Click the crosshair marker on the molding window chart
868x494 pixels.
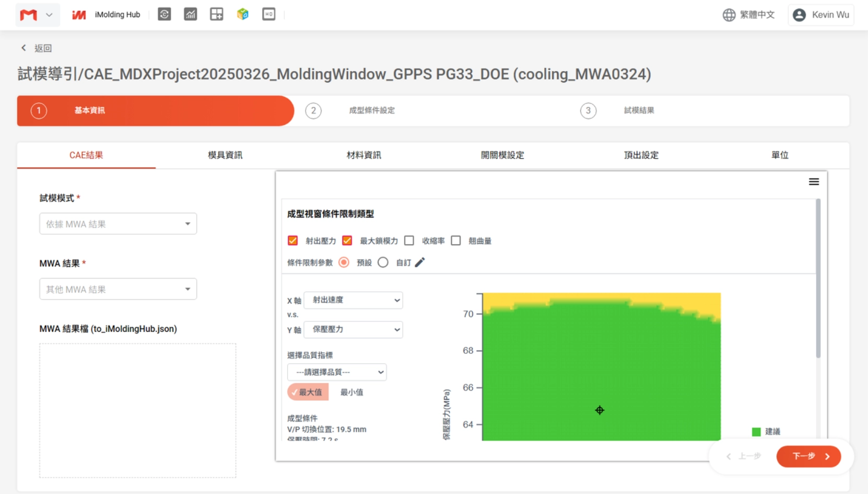click(600, 410)
